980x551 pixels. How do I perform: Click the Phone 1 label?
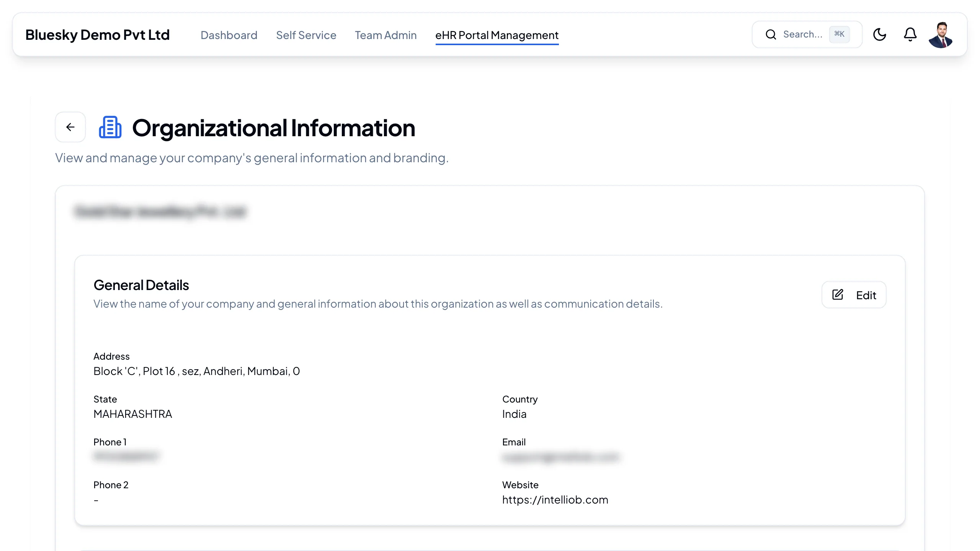click(x=110, y=442)
